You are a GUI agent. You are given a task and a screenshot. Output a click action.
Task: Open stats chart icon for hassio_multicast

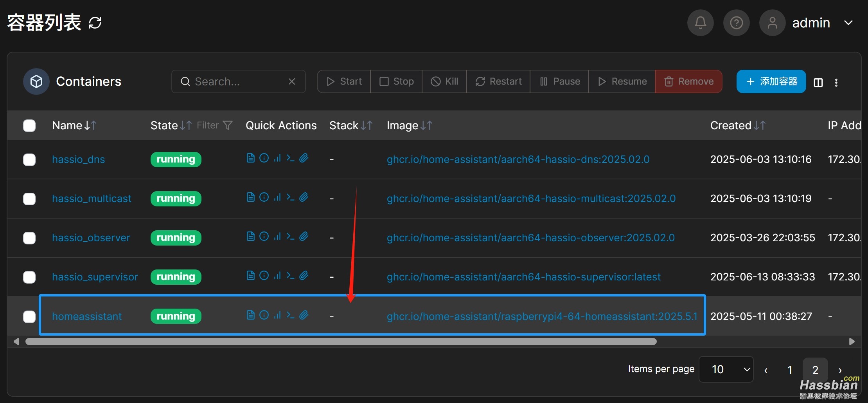277,197
